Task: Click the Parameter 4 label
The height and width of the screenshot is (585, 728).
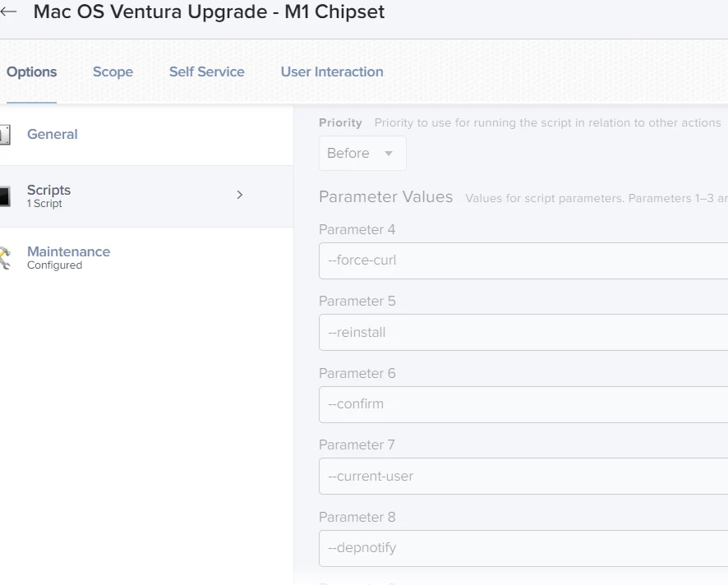Action: [x=357, y=229]
